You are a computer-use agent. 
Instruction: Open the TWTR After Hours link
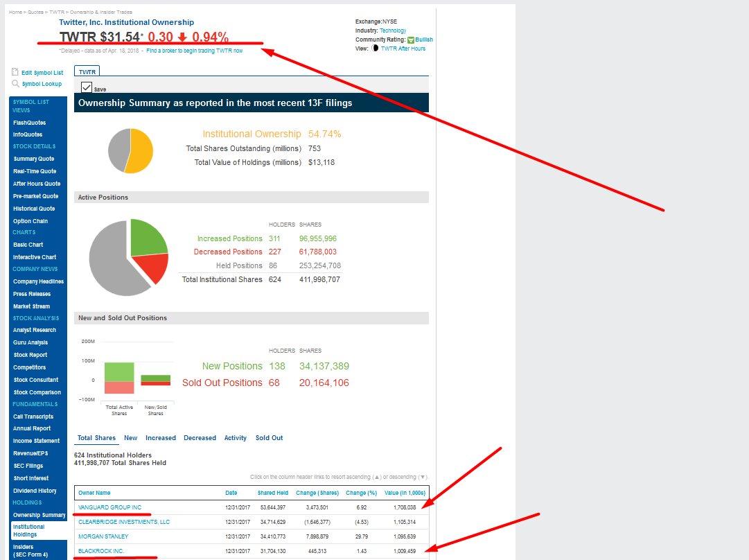[403, 49]
